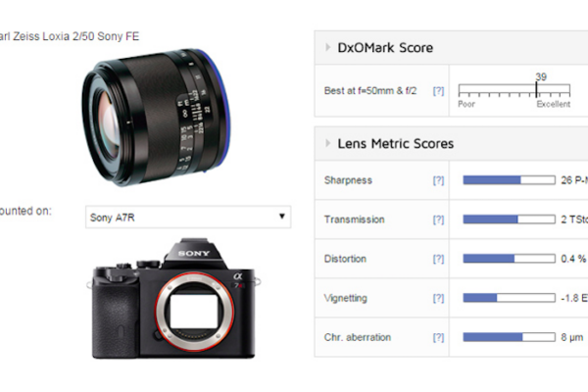Open the Sony A7R camera dropdown
Image resolution: width=588 pixels, height=392 pixels.
[188, 217]
